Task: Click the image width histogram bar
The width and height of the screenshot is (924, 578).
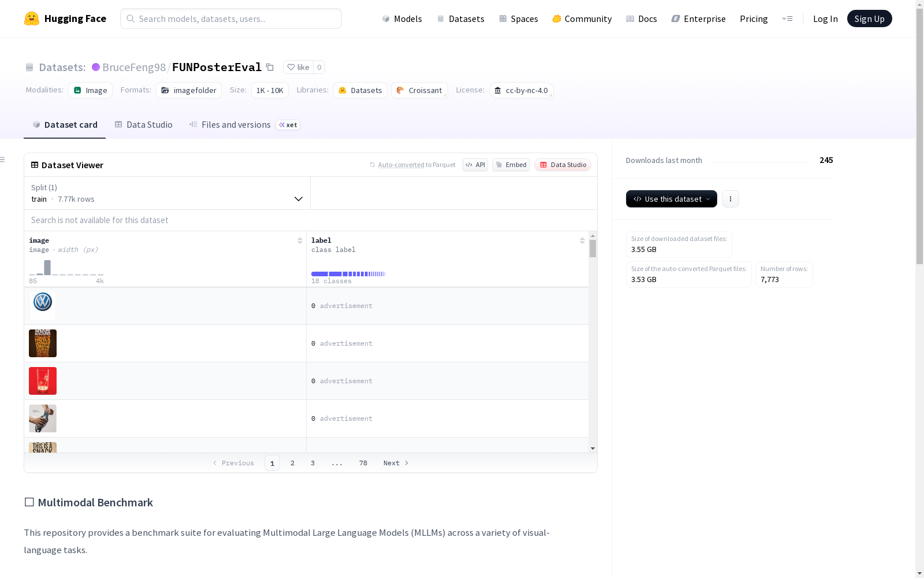Action: [x=47, y=268]
